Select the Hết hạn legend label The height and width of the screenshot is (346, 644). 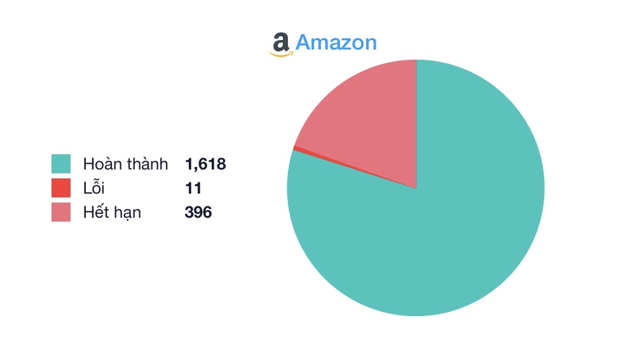point(112,212)
